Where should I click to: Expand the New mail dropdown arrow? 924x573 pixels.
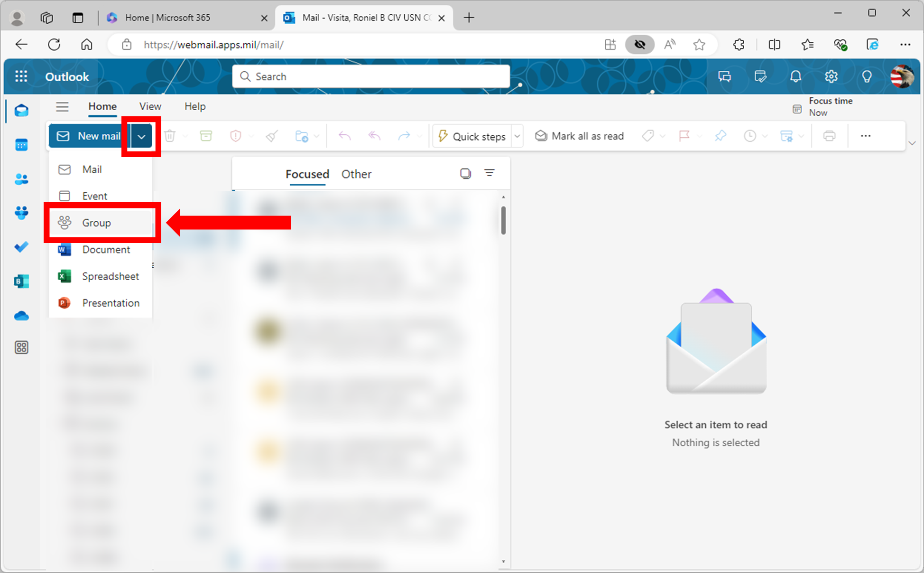click(141, 136)
